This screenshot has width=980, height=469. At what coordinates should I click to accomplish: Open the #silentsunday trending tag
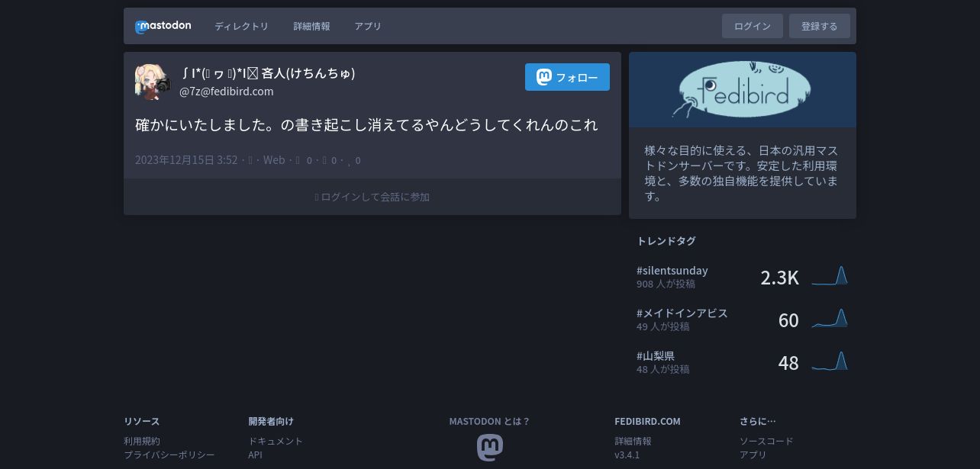click(x=672, y=271)
